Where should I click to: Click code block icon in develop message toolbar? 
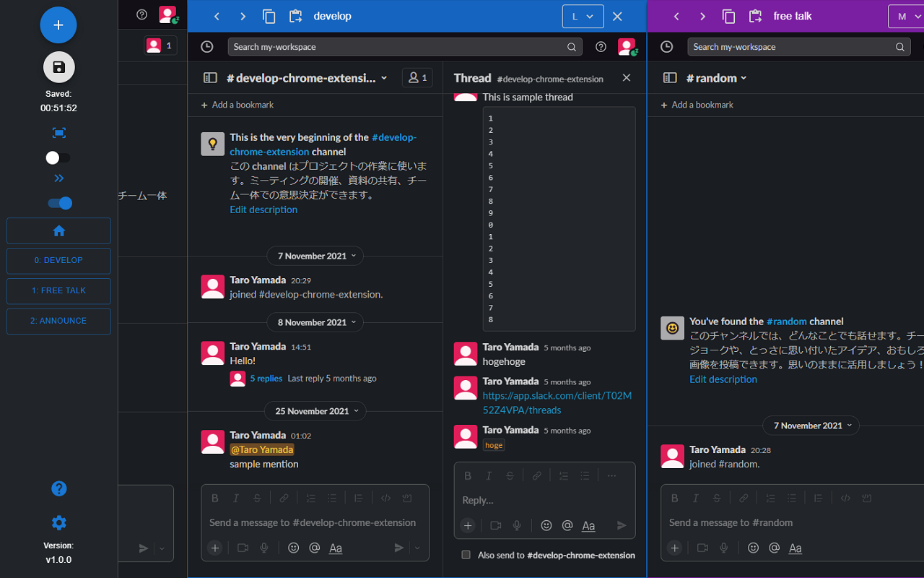[385, 498]
